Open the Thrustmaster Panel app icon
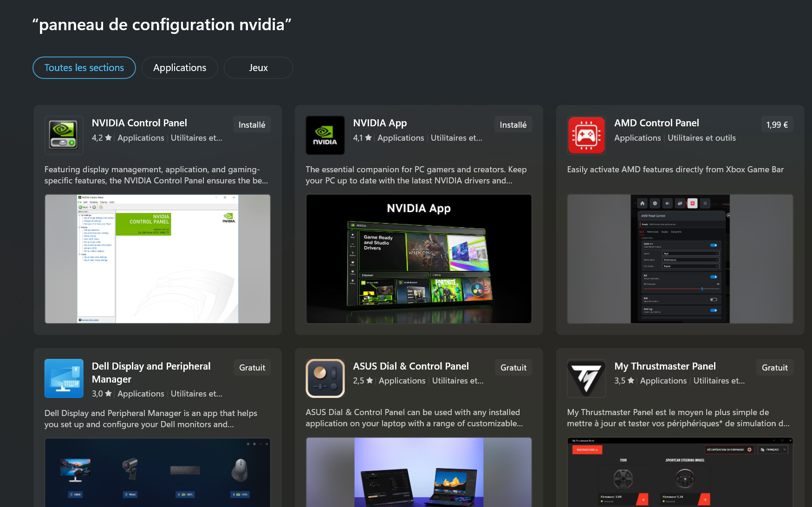812x507 pixels. (x=586, y=378)
